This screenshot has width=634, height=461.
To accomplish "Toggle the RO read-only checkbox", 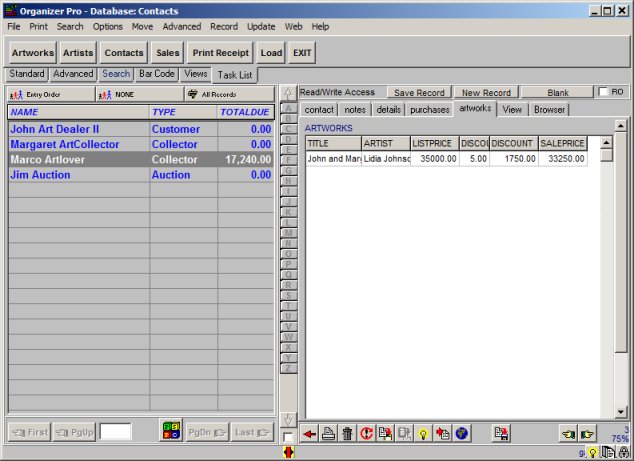I will (602, 92).
